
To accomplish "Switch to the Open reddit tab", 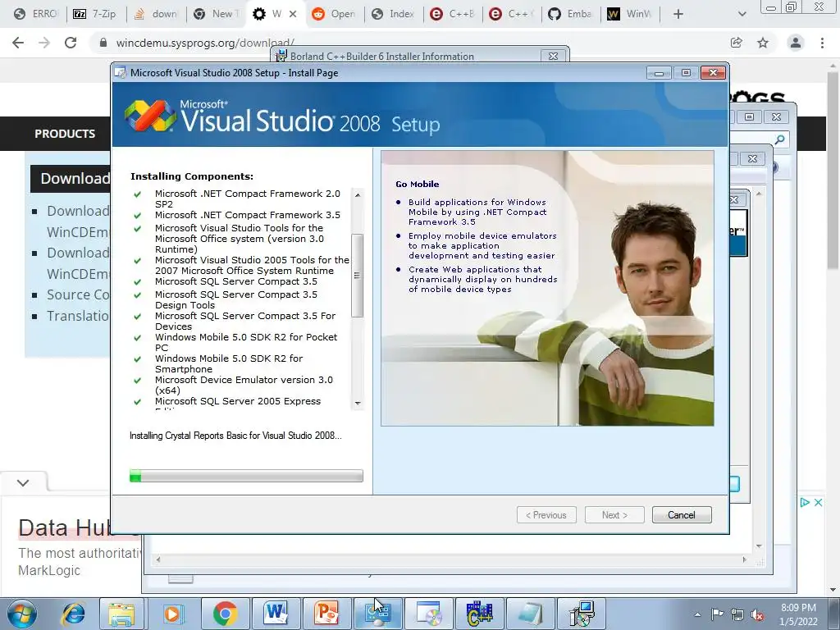I will tap(334, 14).
